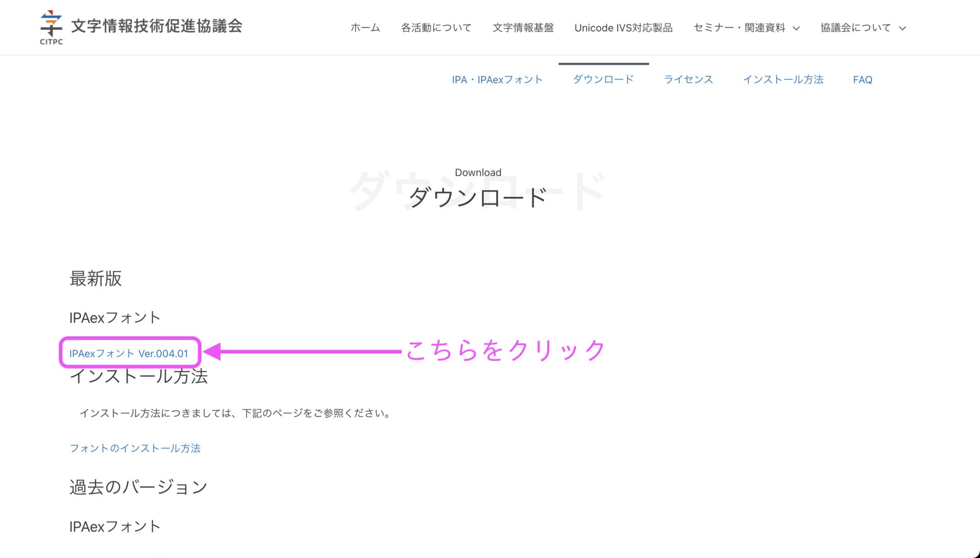Open the FAQ tab

(x=862, y=79)
